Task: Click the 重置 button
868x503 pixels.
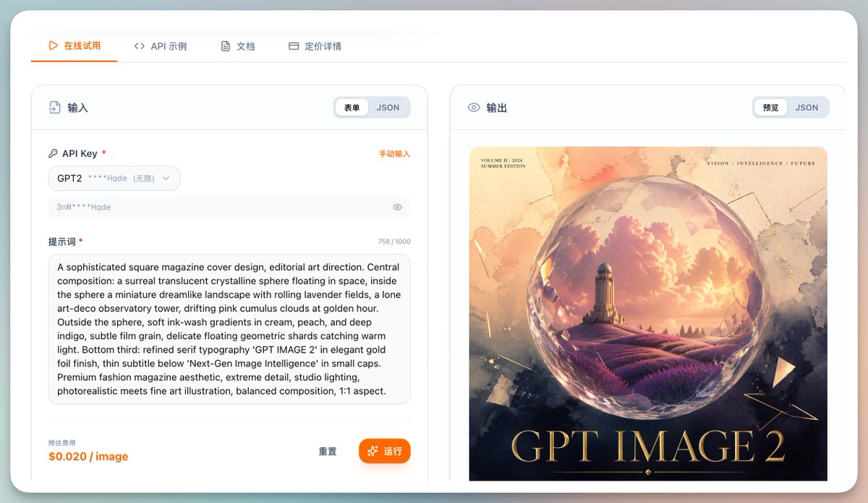Action: 328,452
